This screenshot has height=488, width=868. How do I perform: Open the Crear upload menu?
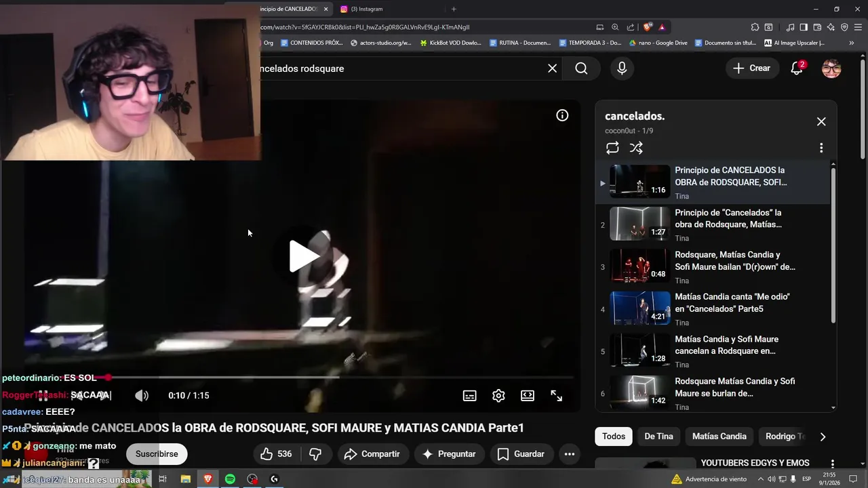click(x=751, y=68)
